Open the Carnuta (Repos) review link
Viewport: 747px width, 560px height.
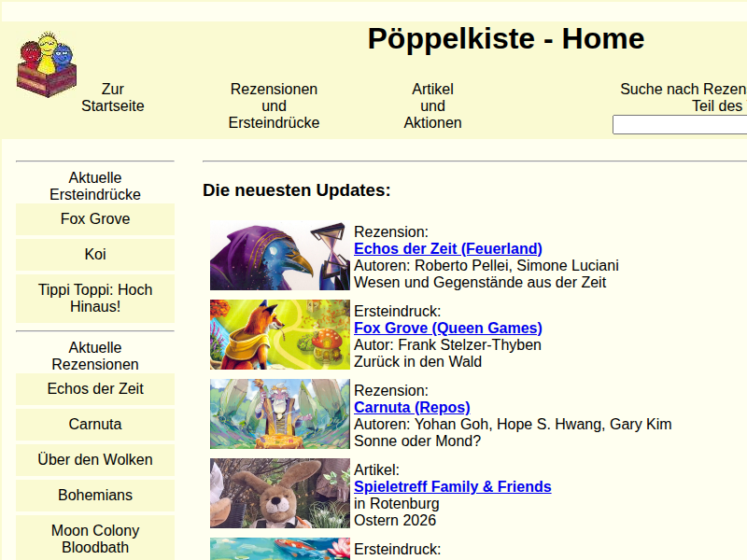coord(412,407)
